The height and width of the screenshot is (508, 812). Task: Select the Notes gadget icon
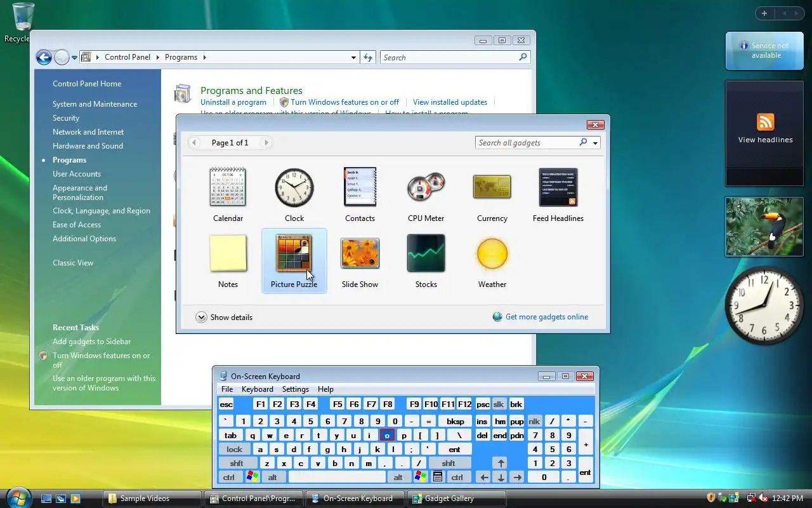pyautogui.click(x=228, y=253)
